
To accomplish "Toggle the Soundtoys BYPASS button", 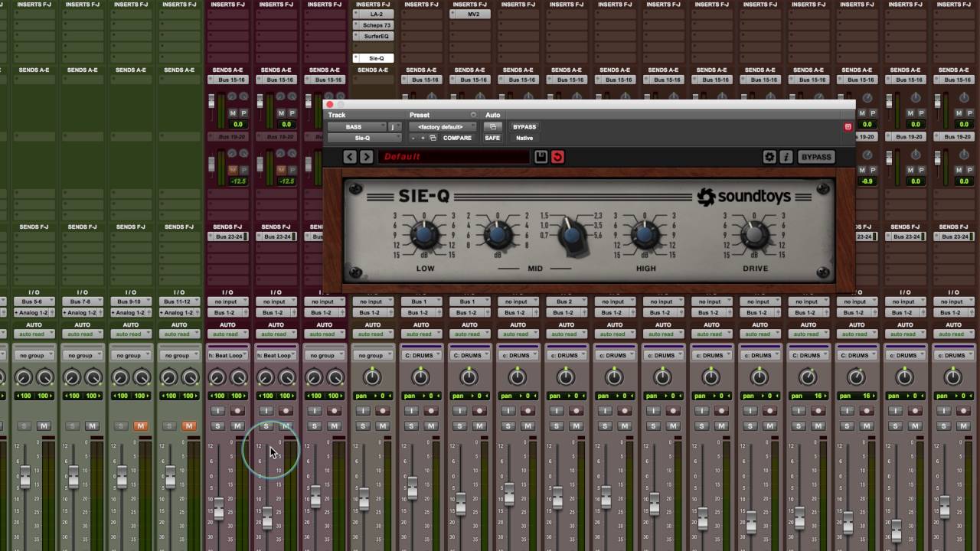I will tap(815, 157).
